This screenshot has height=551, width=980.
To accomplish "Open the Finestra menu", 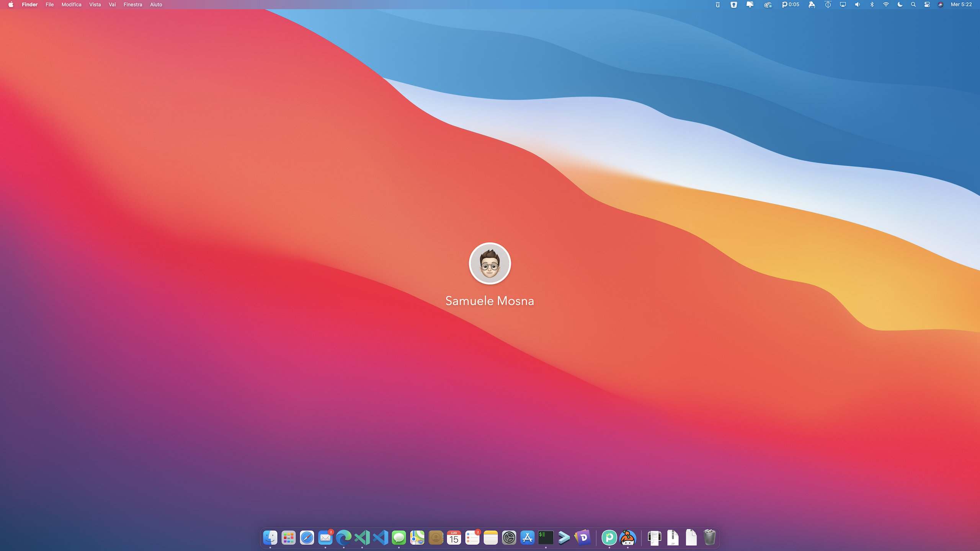I will click(132, 5).
